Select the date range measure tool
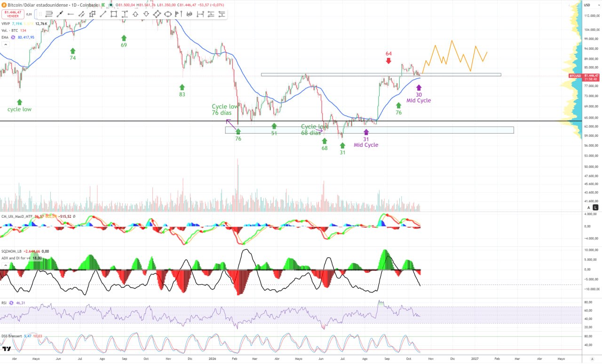This screenshot has height=364, width=602. coord(200,14)
